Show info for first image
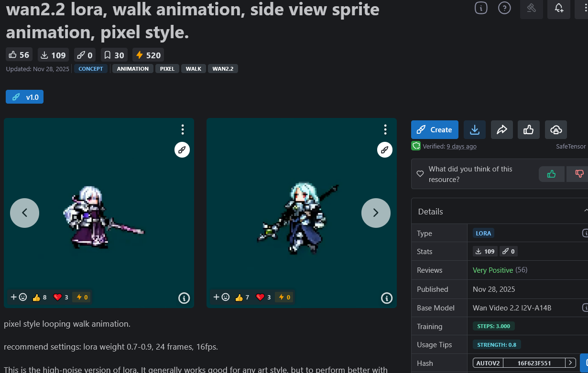Screen dimensions: 588x373 [x=184, y=298]
